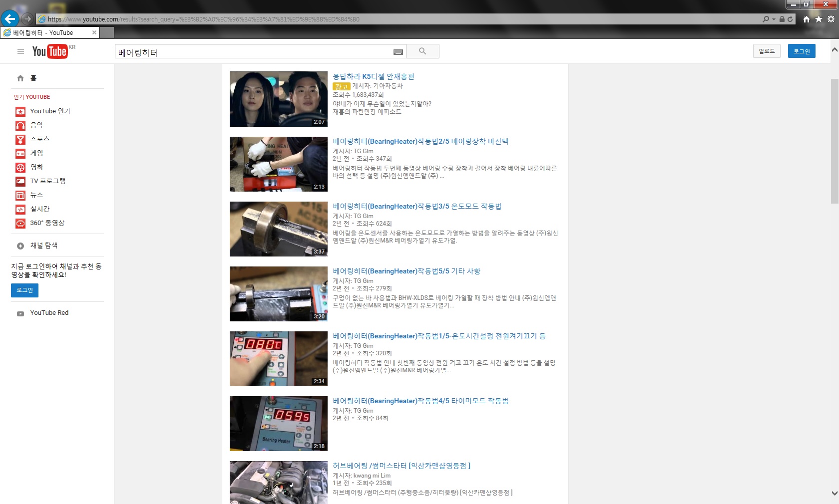Open video 작동법3/5 온도모드 작동법 title
This screenshot has width=839, height=504.
[x=417, y=206]
